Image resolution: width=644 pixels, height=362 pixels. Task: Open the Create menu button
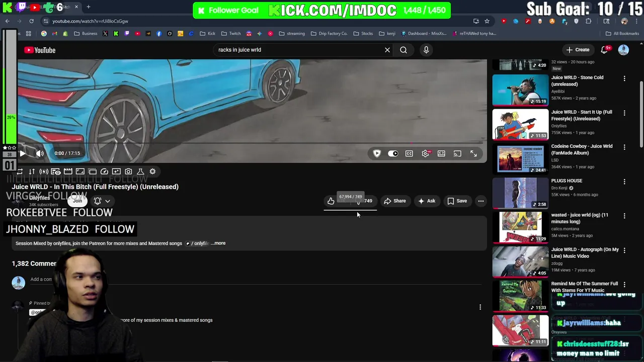(578, 50)
